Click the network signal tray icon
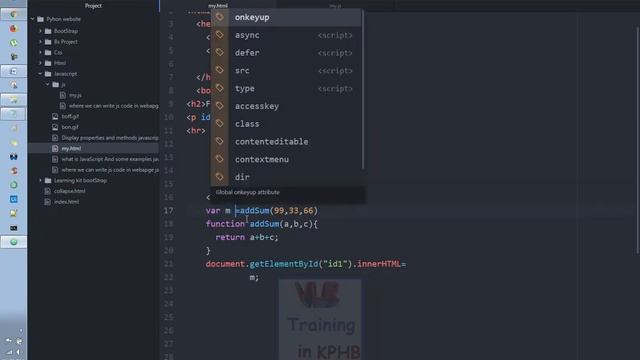640x360 pixels. 9,352
